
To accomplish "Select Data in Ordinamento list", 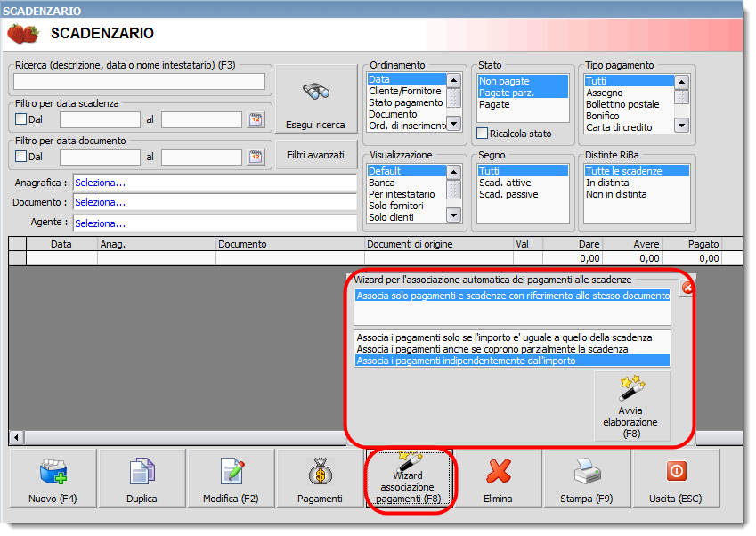I will [x=406, y=79].
